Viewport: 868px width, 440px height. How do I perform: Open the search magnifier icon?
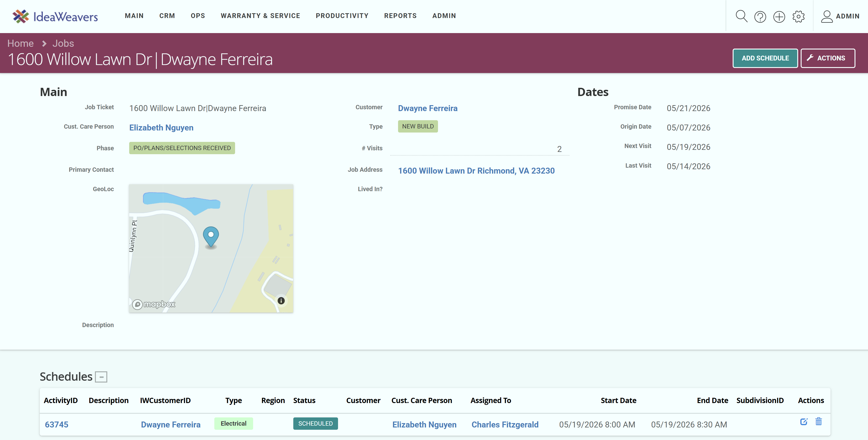[741, 16]
